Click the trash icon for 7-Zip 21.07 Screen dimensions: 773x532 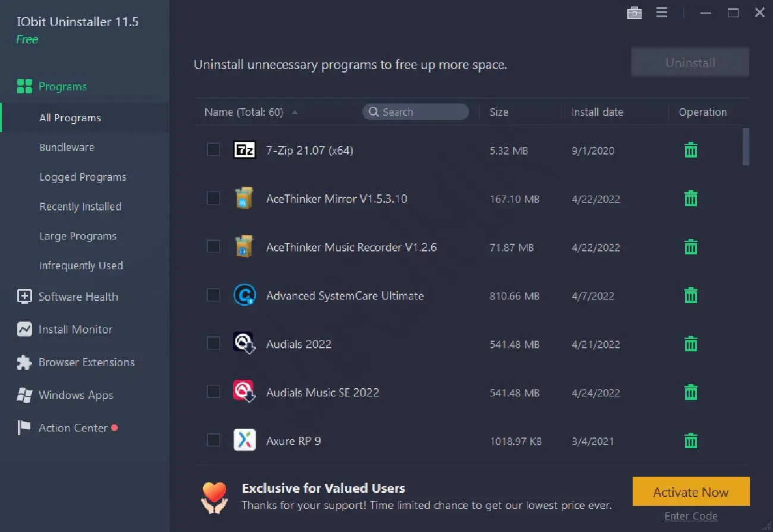pos(690,150)
